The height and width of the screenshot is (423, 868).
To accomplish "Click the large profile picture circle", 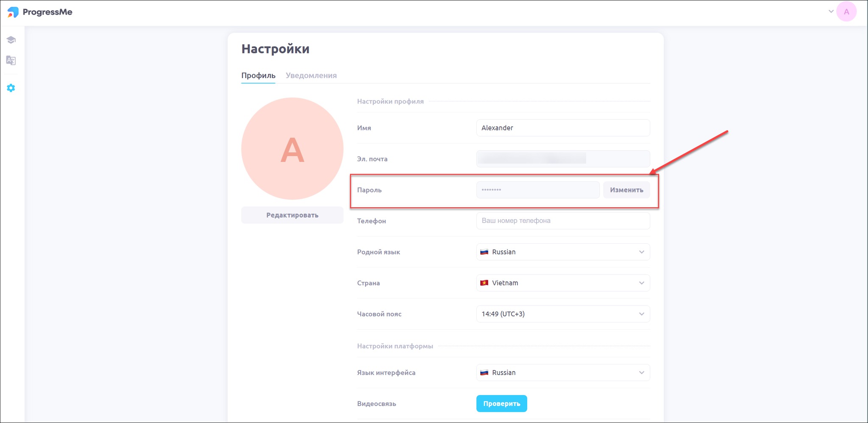I will (292, 149).
